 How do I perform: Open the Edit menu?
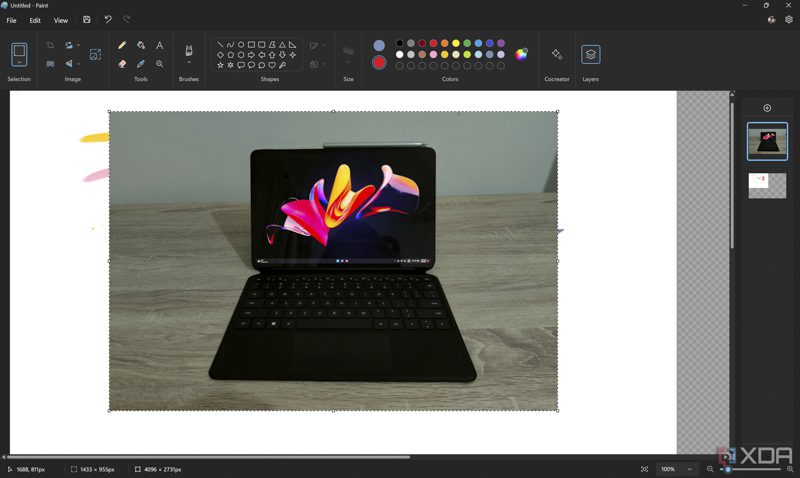(35, 20)
